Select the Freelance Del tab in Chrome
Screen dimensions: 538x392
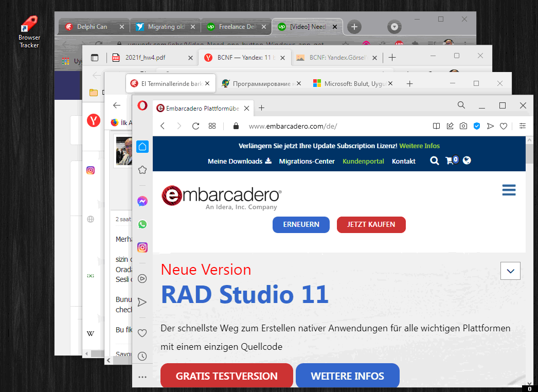(x=237, y=27)
